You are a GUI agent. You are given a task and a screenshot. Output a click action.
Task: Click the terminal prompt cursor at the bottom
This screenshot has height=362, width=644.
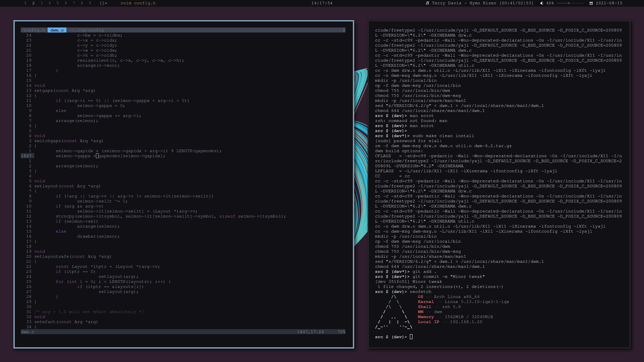pos(411,337)
